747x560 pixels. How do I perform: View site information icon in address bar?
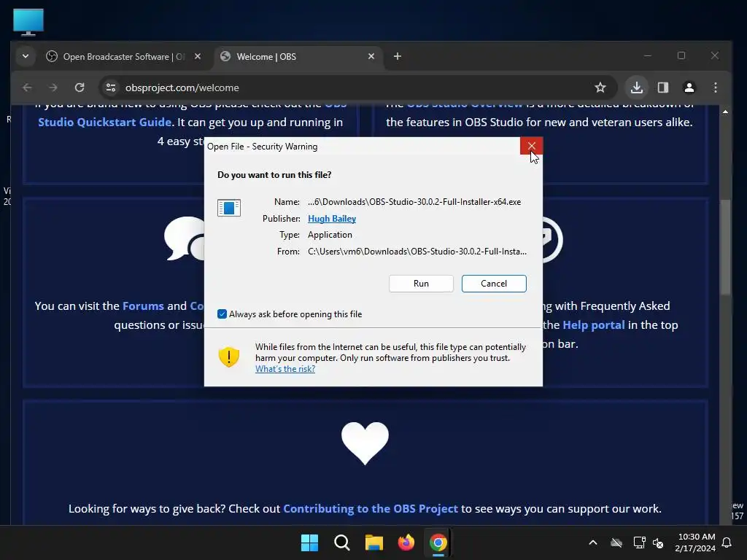pyautogui.click(x=111, y=87)
